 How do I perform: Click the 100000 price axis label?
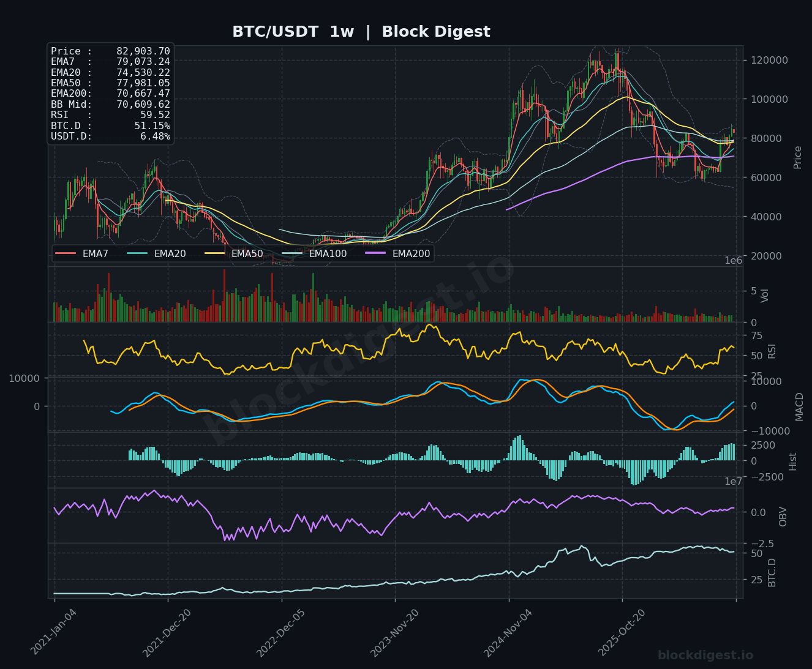click(769, 99)
